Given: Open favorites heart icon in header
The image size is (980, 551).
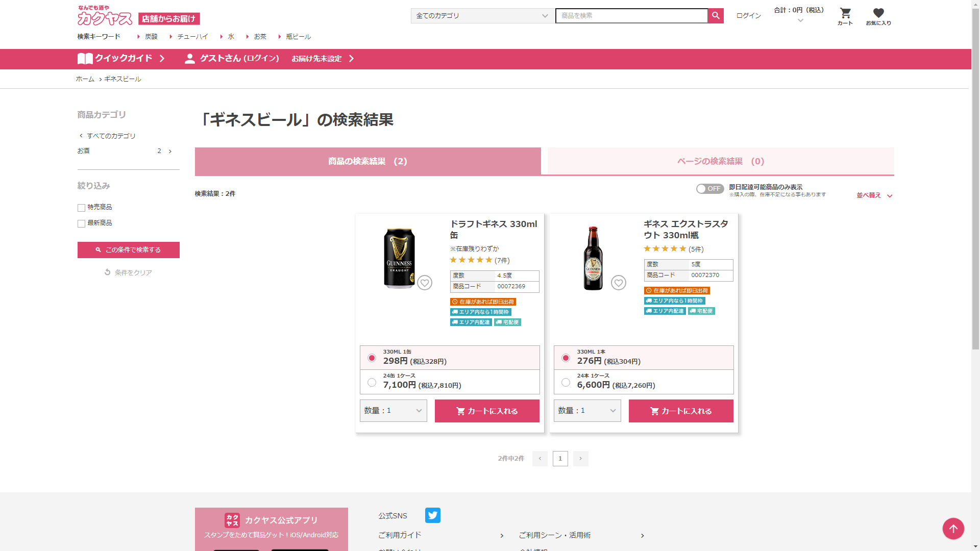Looking at the screenshot, I should pyautogui.click(x=878, y=14).
